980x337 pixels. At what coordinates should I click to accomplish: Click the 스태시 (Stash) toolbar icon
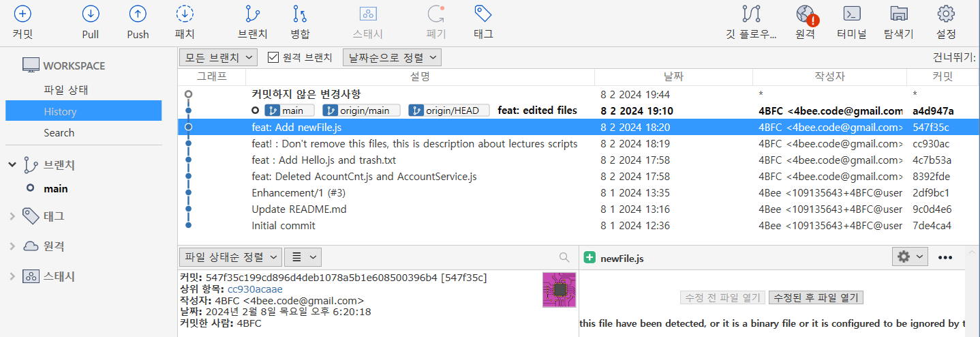pyautogui.click(x=368, y=14)
